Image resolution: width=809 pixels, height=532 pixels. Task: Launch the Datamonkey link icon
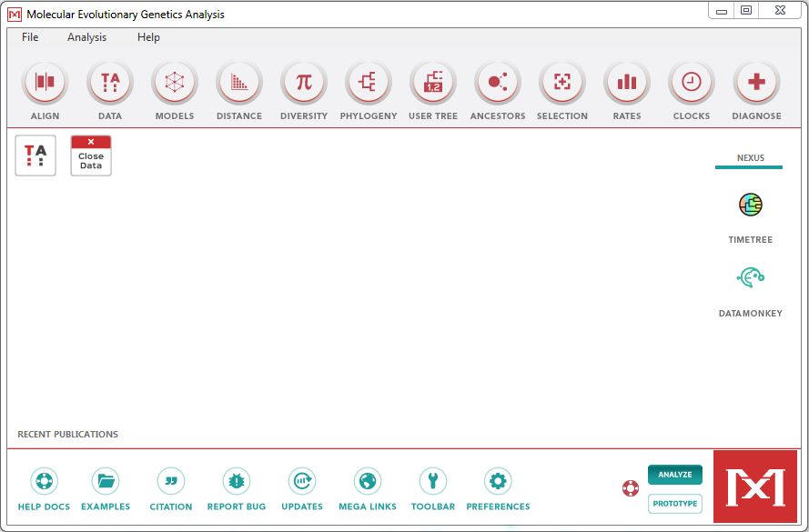[750, 278]
